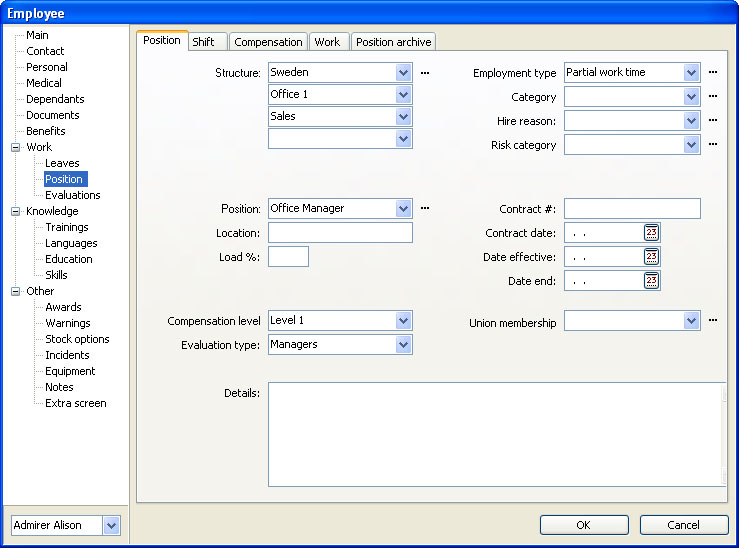Click the Load % input field
Image resolution: width=739 pixels, height=548 pixels.
pos(288,257)
